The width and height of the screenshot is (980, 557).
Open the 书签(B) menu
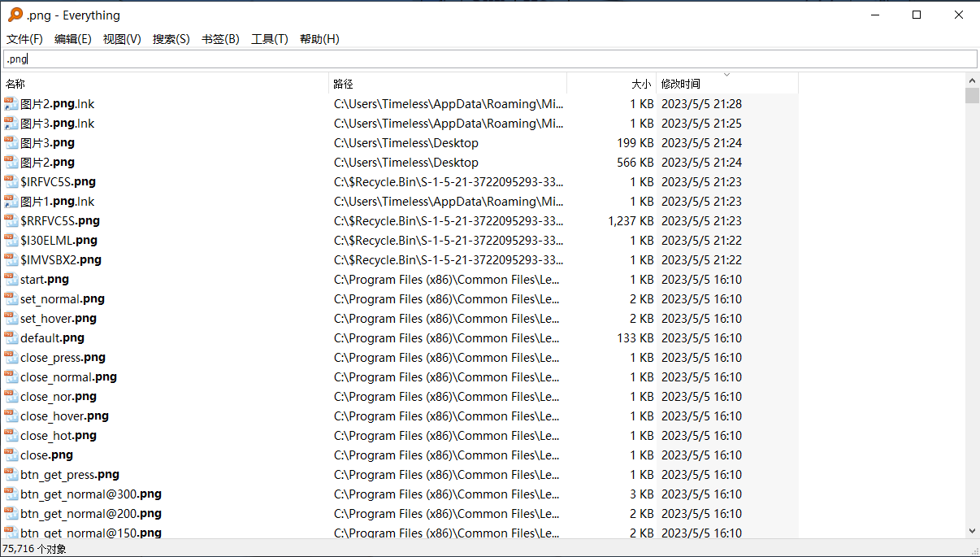[x=220, y=39]
